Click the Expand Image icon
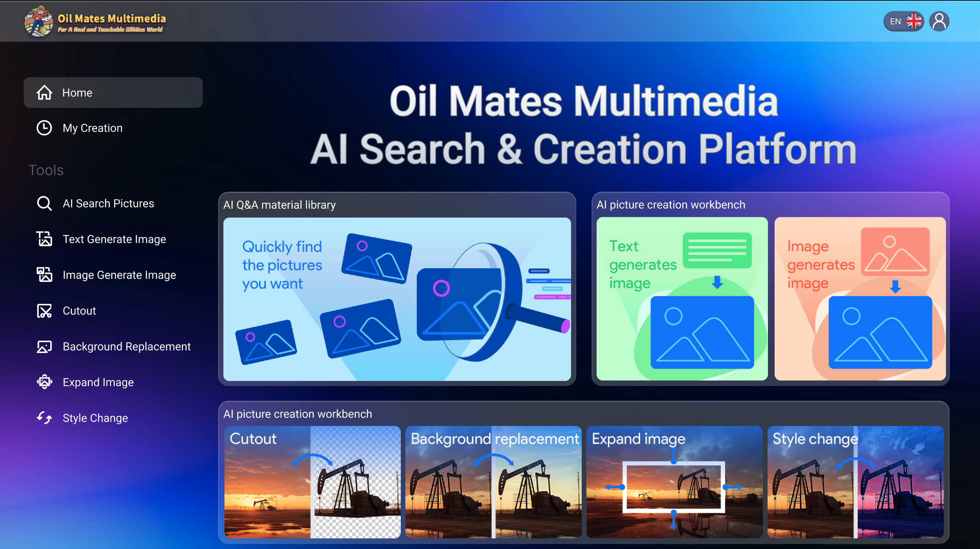This screenshot has width=980, height=549. (44, 382)
